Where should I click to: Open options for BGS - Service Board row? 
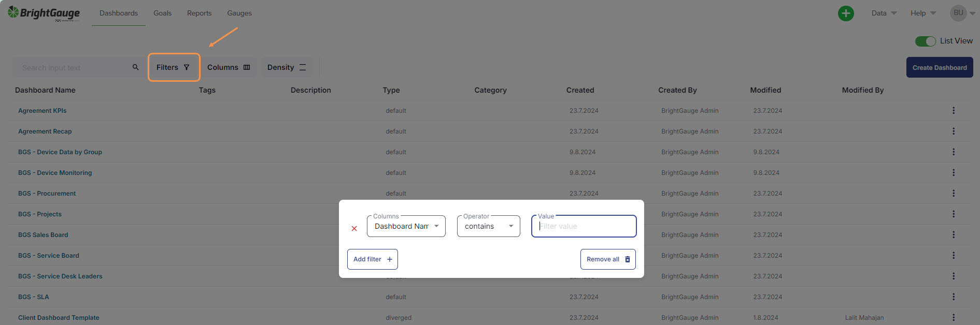[x=954, y=255]
